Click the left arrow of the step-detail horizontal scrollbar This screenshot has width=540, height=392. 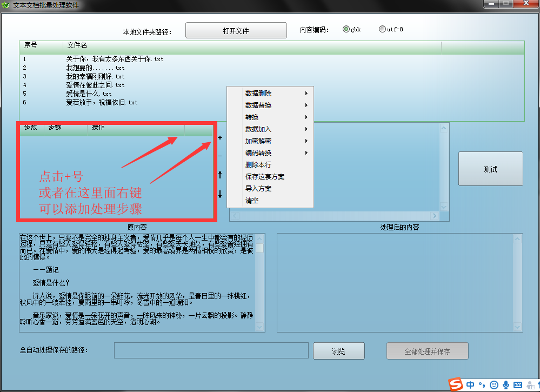[x=235, y=216]
